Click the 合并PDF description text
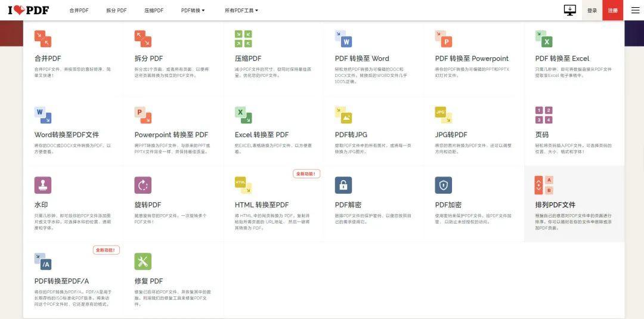 coord(73,73)
